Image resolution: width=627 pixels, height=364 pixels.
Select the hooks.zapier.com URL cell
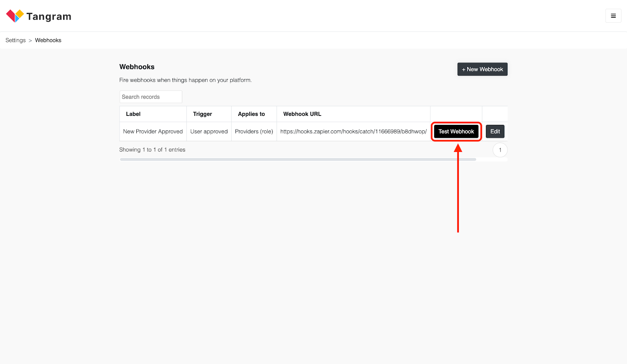pyautogui.click(x=353, y=132)
